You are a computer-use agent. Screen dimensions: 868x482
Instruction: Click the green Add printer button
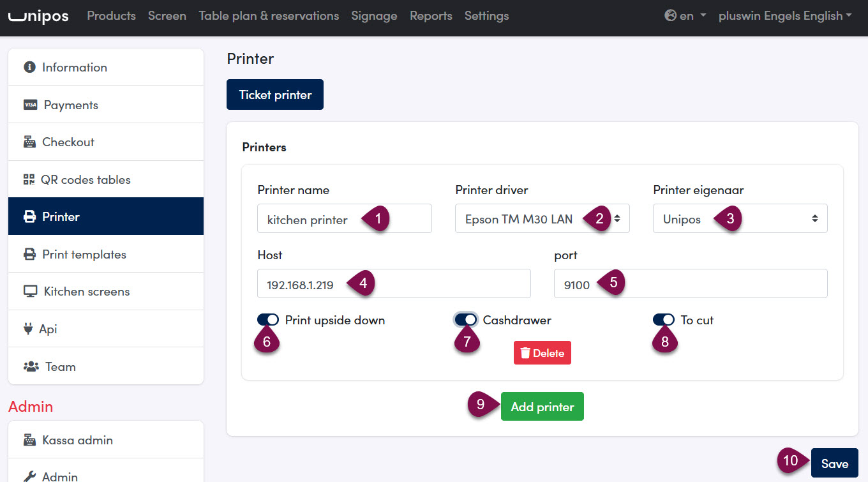(542, 407)
